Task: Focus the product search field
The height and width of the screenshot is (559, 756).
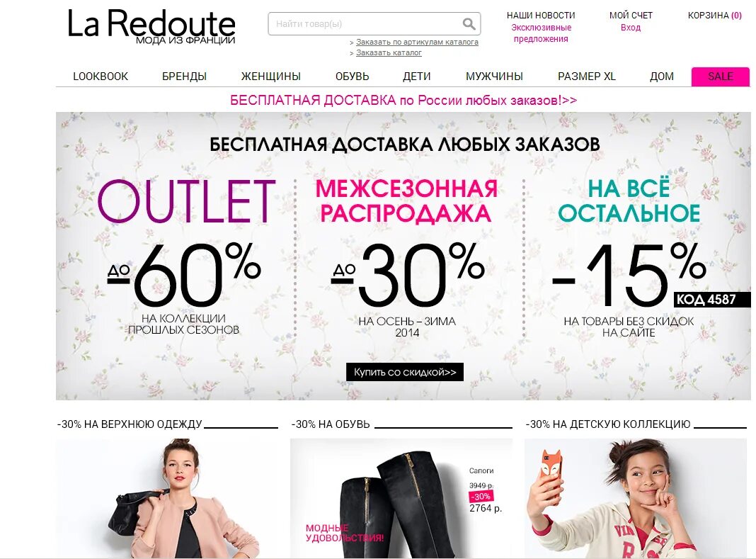Action: point(374,23)
